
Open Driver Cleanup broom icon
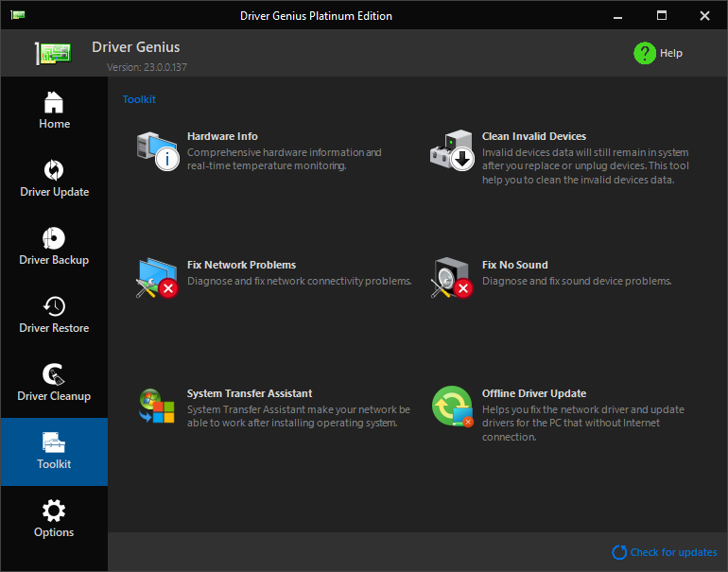(x=54, y=374)
